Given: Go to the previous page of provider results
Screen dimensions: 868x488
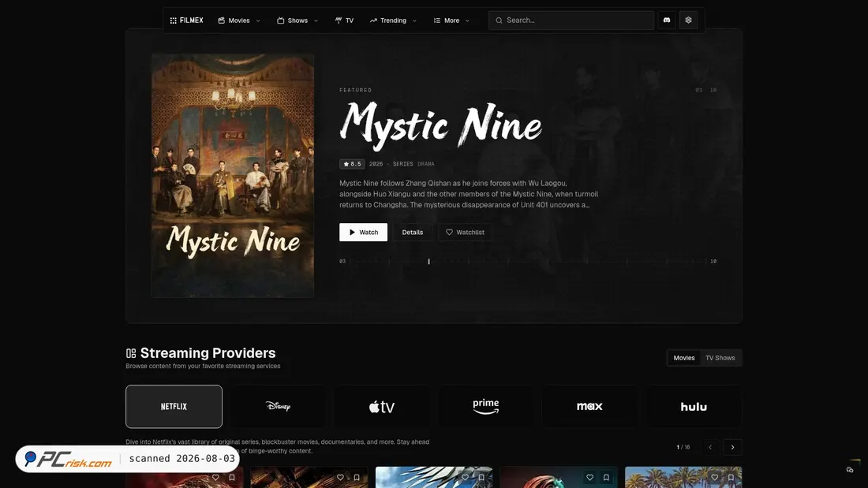Looking at the screenshot, I should [x=710, y=447].
